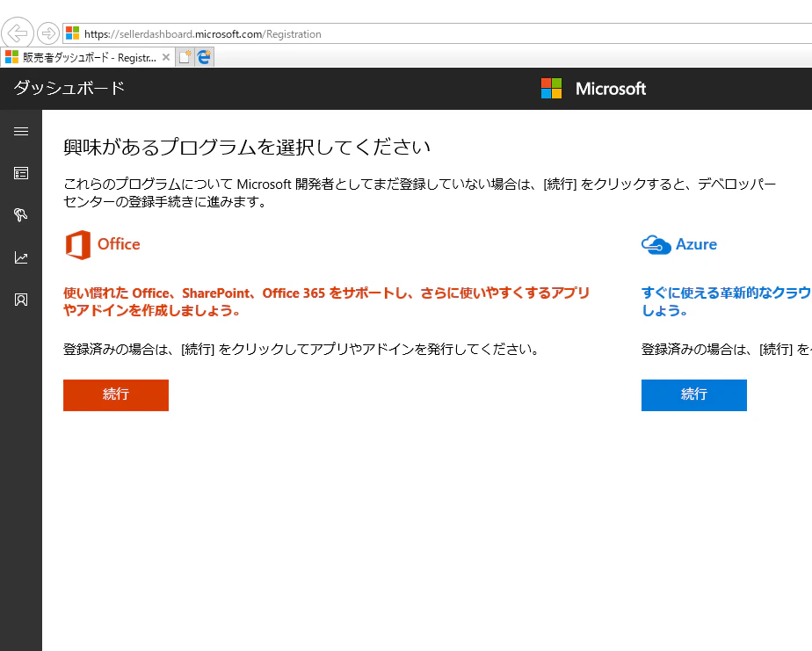Click the browser Back arrow button
Image resolution: width=812 pixels, height=651 pixels.
coord(17,33)
